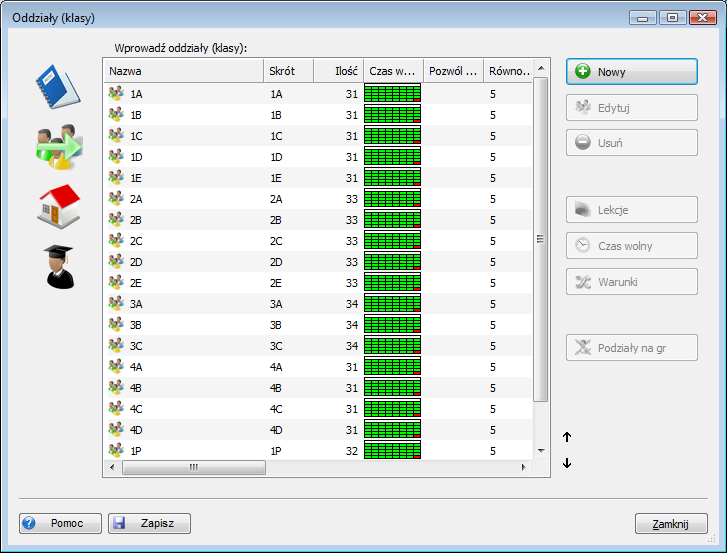Screen dimensions: 727x553
Task: Click the class icon in row 2A
Action: 116,198
